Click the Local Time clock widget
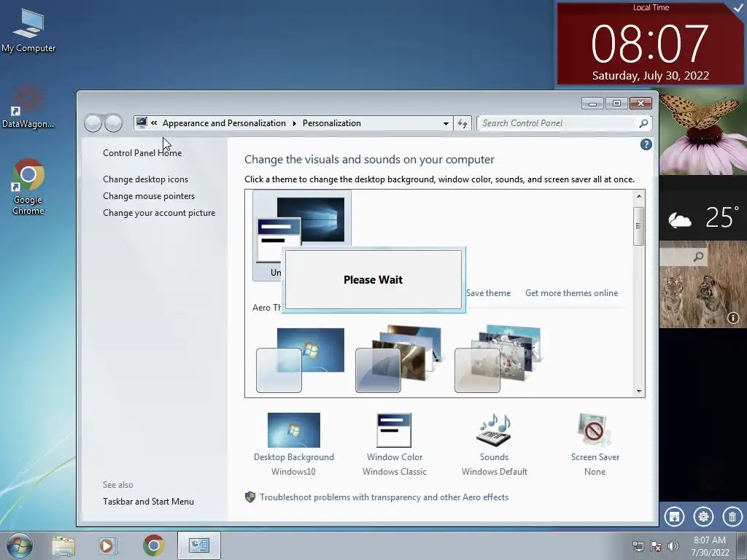 click(x=650, y=44)
